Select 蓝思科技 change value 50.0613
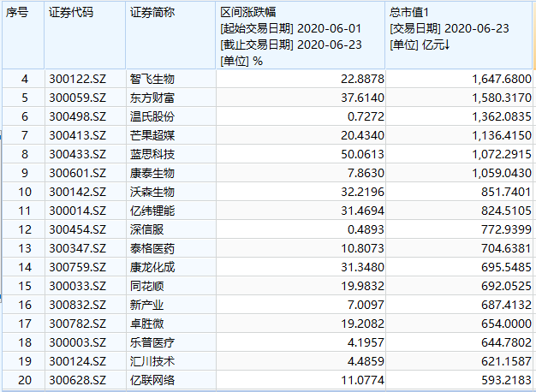 [362, 154]
